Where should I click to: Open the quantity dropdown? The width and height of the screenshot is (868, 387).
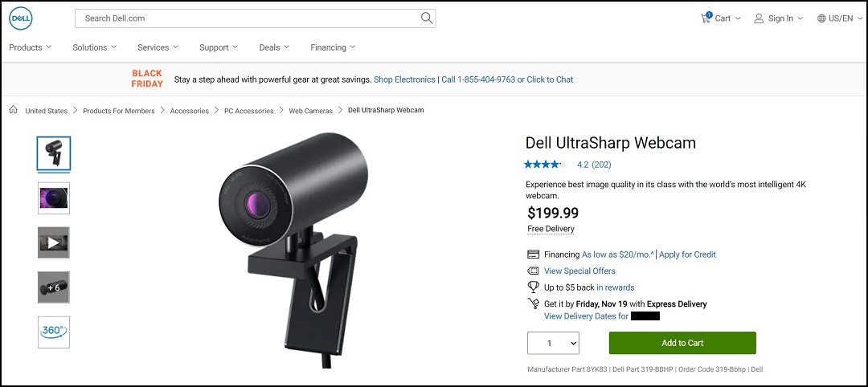coord(553,343)
